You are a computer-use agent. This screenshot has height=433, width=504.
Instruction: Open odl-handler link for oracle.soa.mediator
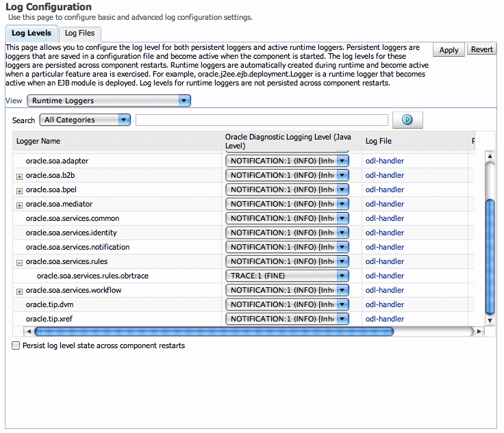384,204
